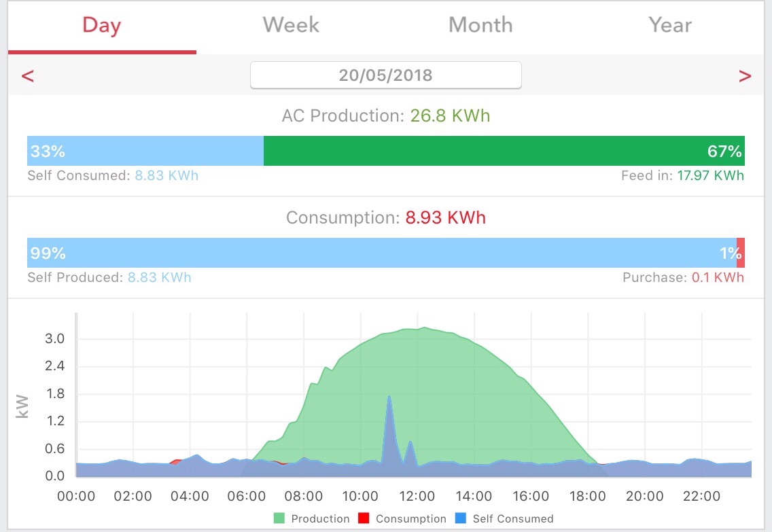Switch to the Week tab
Image resolution: width=772 pixels, height=532 pixels.
291,26
